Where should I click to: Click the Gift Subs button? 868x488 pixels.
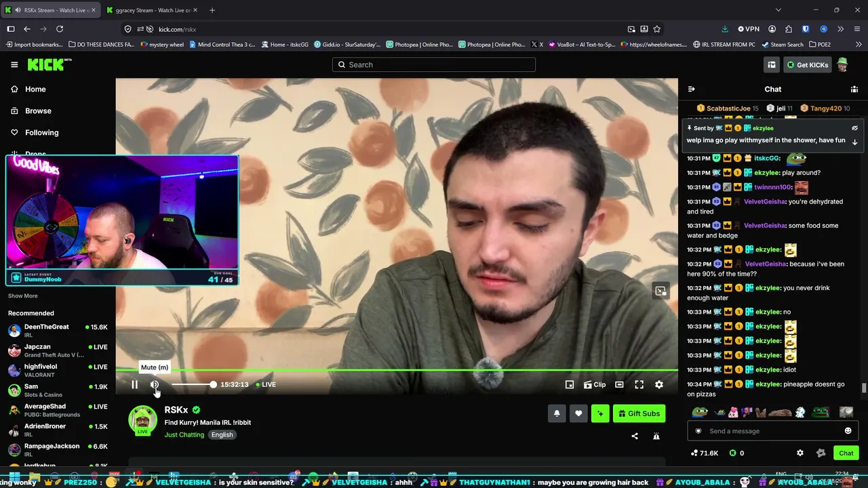pos(639,413)
